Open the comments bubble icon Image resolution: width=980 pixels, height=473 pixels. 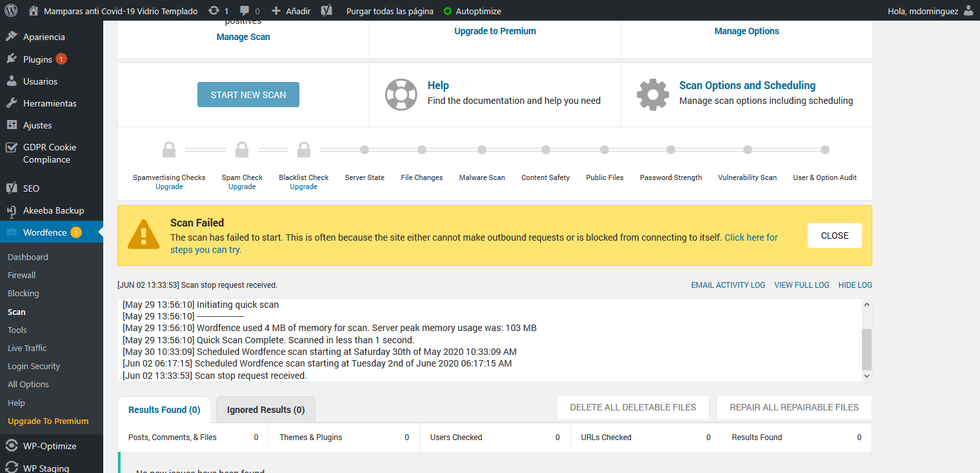point(245,11)
